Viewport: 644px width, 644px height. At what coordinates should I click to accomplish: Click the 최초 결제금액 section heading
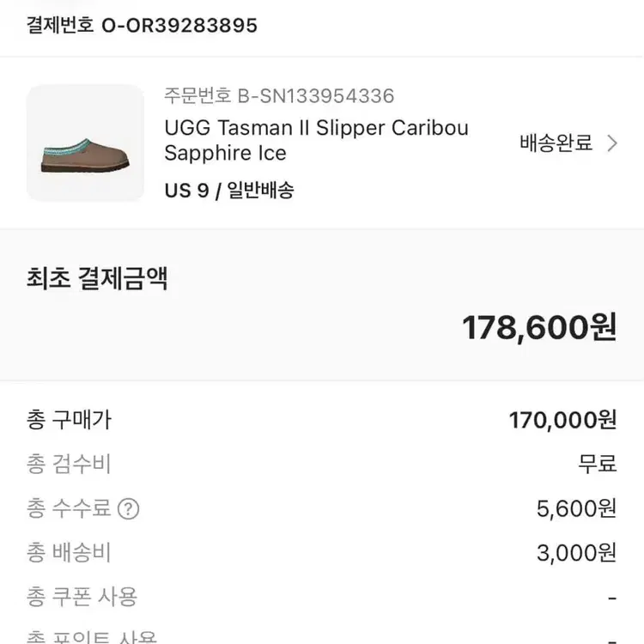pyautogui.click(x=97, y=278)
